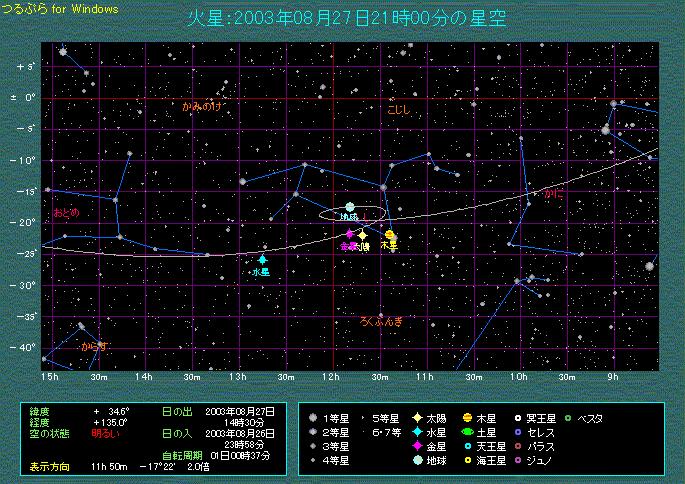Click the かに constellation label

coord(554,193)
